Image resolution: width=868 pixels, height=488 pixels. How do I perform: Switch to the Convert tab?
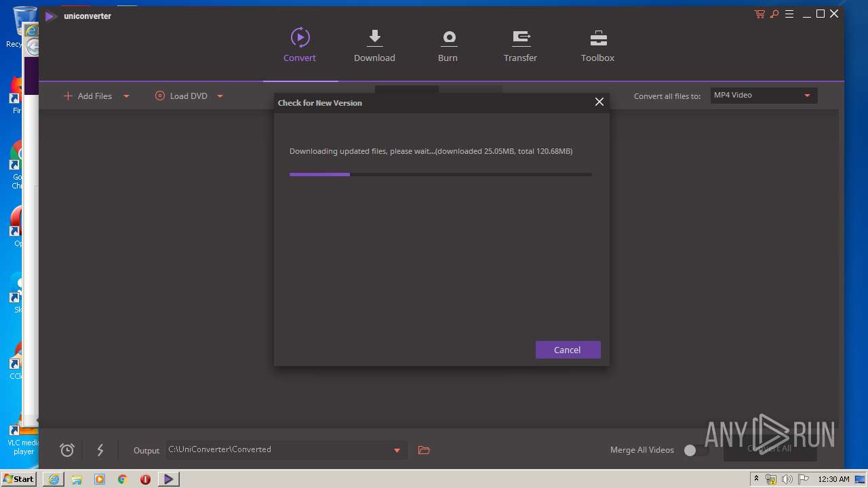[300, 45]
